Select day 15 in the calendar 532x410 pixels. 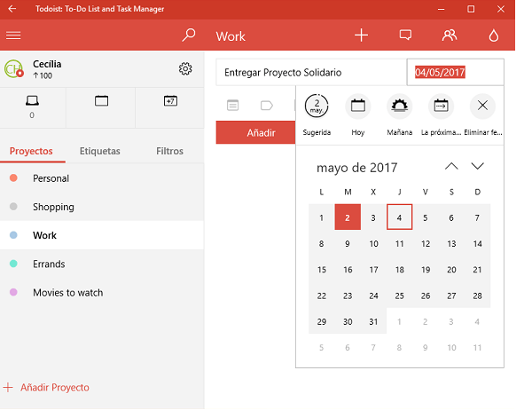pos(321,270)
